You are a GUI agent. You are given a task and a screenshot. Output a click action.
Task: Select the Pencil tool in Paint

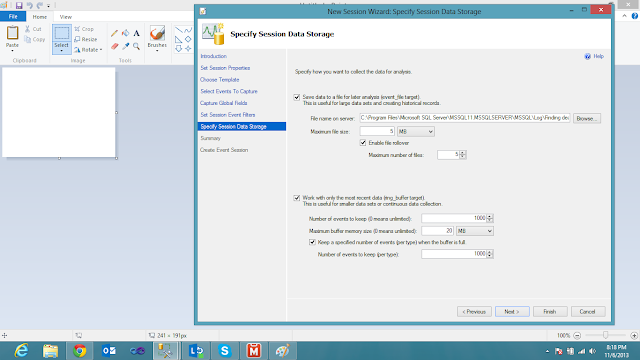114,33
